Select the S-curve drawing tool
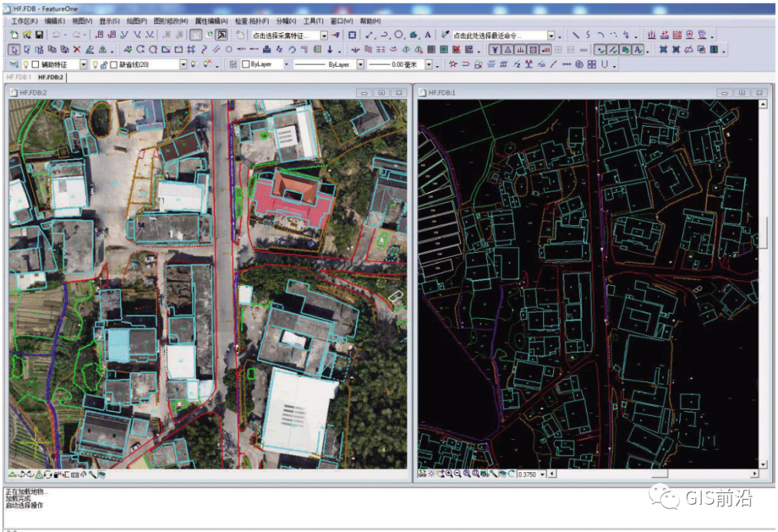Viewport: 778px width, 532px height. (x=588, y=35)
